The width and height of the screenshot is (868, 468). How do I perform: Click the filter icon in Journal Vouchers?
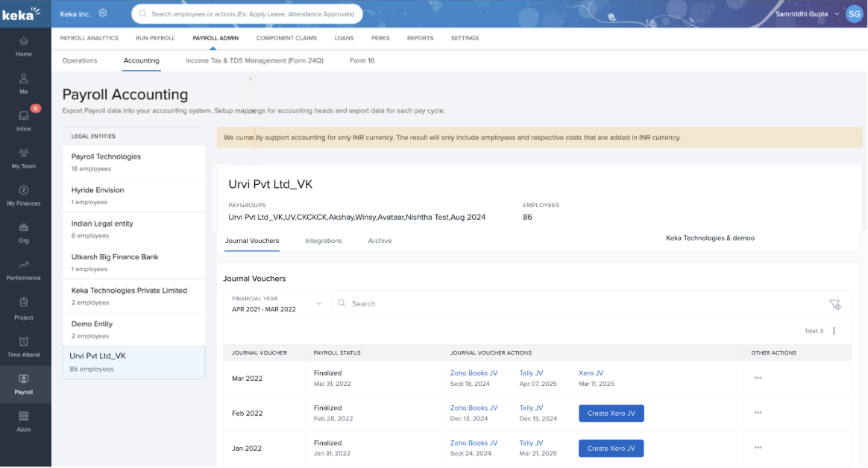(834, 304)
